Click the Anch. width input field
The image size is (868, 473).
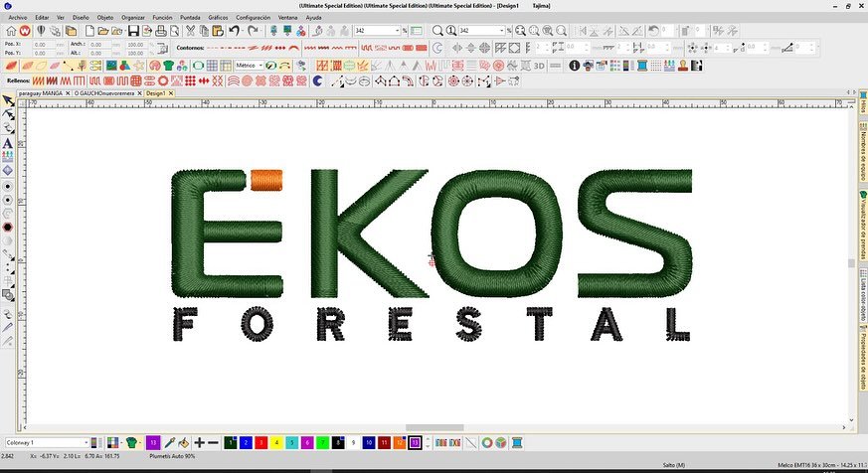click(x=100, y=45)
